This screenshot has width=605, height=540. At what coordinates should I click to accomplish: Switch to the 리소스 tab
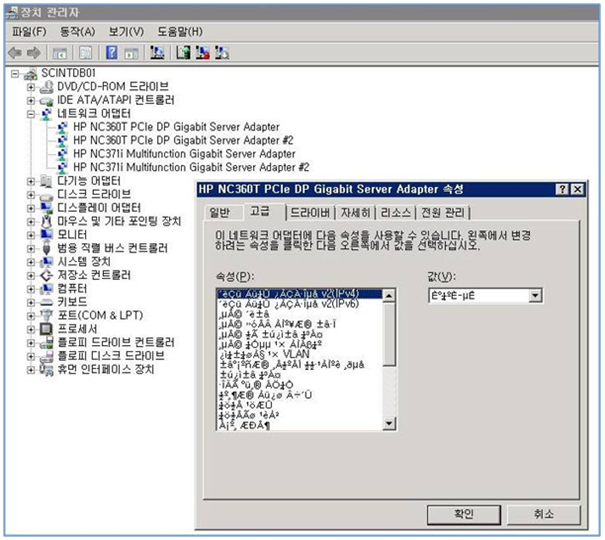(x=395, y=213)
